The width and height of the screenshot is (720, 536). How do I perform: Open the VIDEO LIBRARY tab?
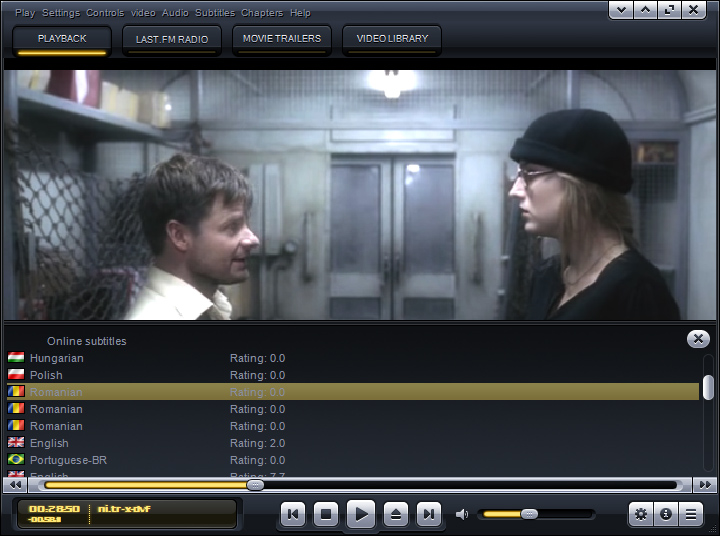point(392,40)
